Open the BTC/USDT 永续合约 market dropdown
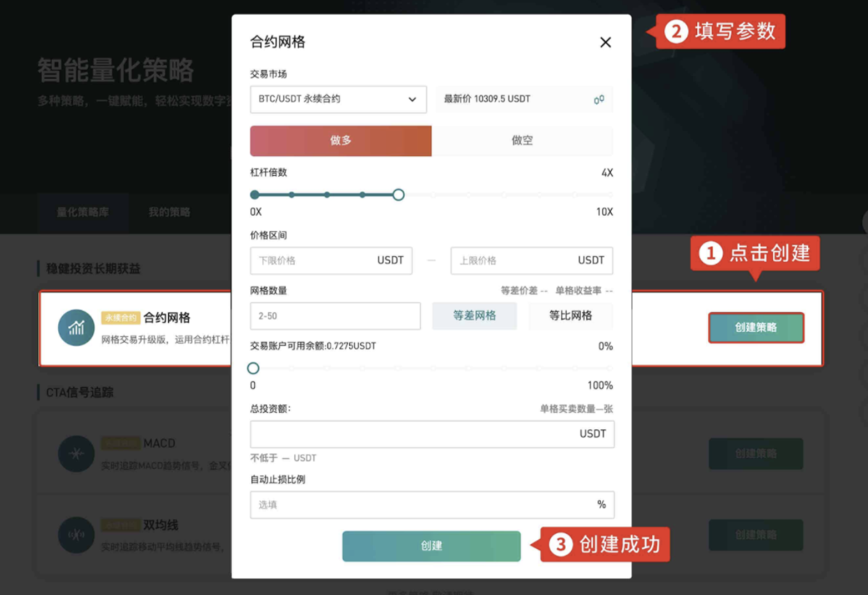The width and height of the screenshot is (868, 595). pyautogui.click(x=338, y=99)
